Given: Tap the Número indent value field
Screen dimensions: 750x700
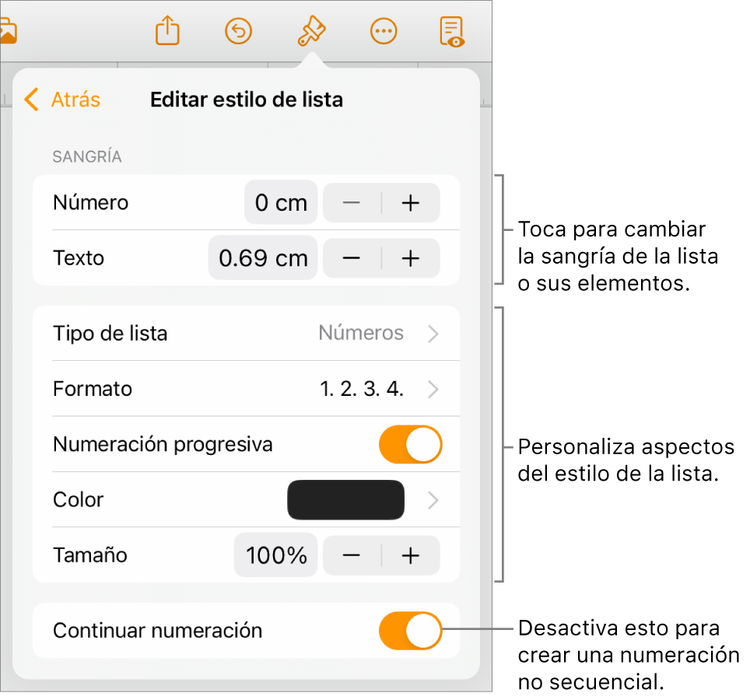Looking at the screenshot, I should [x=281, y=202].
